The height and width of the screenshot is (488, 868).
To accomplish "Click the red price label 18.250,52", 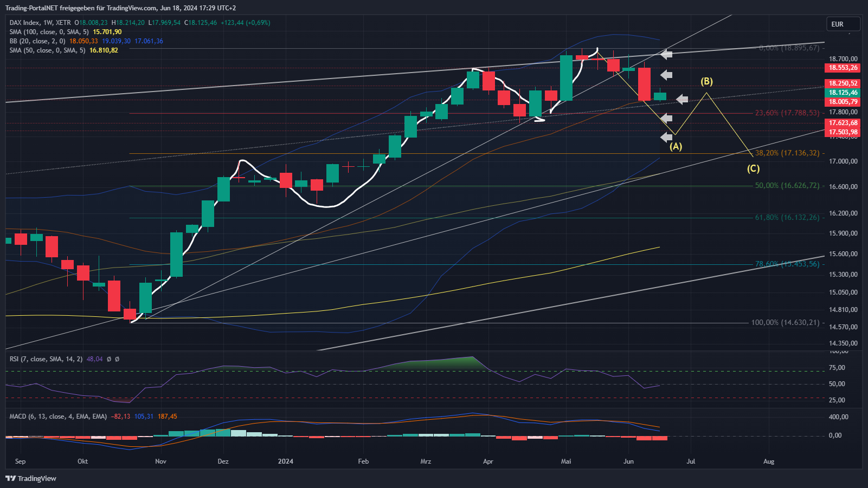I will (843, 83).
